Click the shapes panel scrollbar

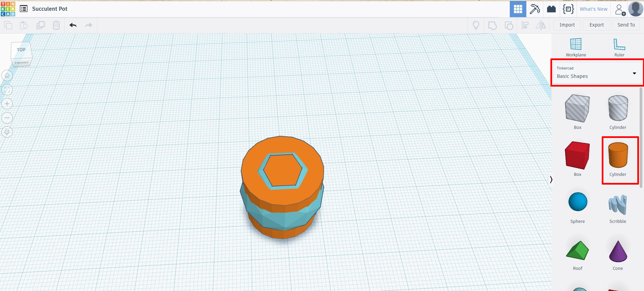click(x=641, y=138)
